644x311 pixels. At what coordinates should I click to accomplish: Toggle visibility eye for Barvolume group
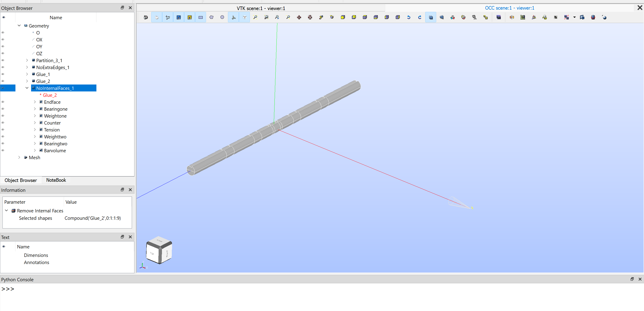(3, 150)
